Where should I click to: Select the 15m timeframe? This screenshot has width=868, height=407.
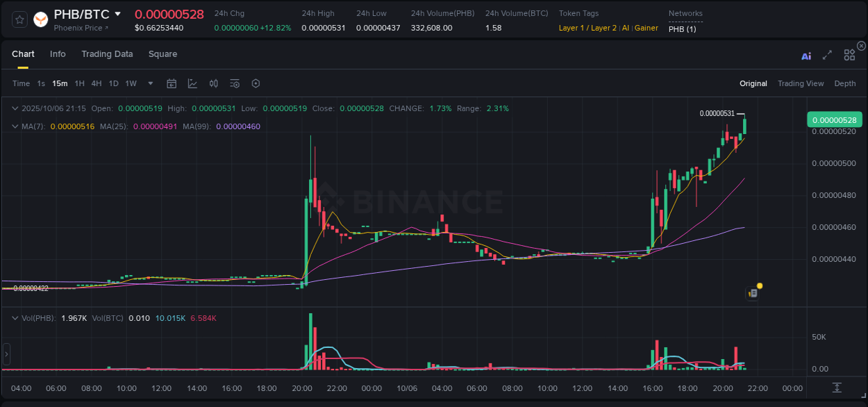pyautogui.click(x=60, y=83)
